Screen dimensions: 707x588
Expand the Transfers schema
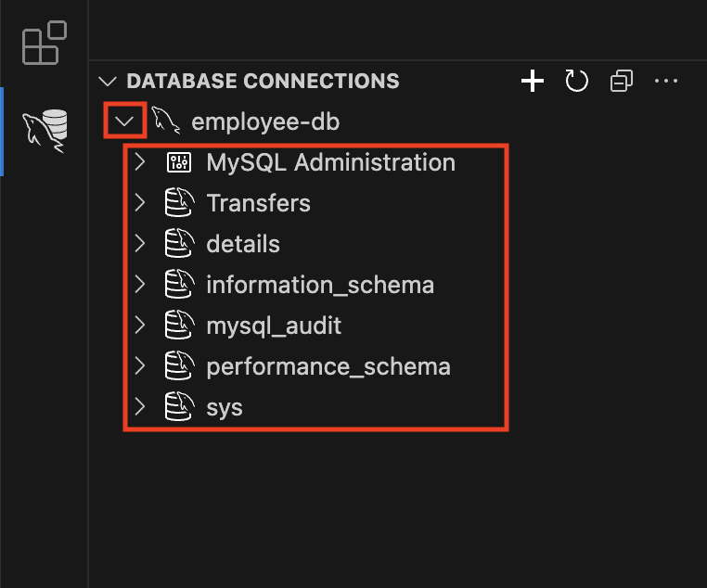pyautogui.click(x=140, y=203)
